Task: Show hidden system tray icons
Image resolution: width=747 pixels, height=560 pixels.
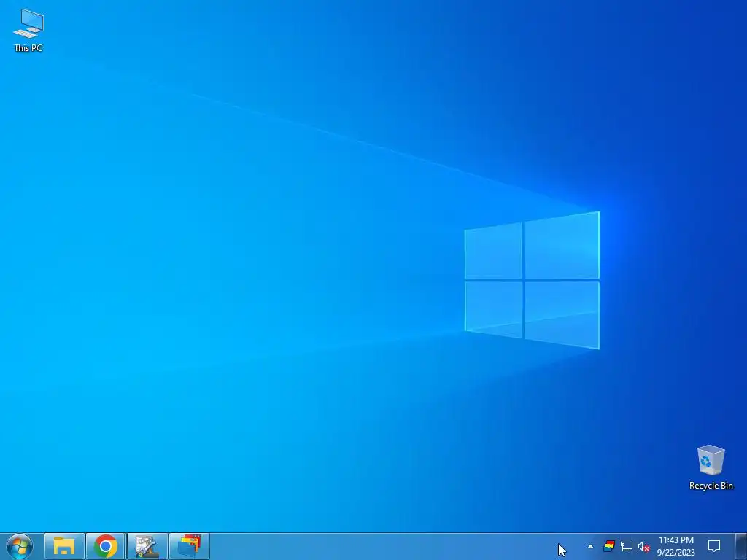Action: pyautogui.click(x=591, y=546)
